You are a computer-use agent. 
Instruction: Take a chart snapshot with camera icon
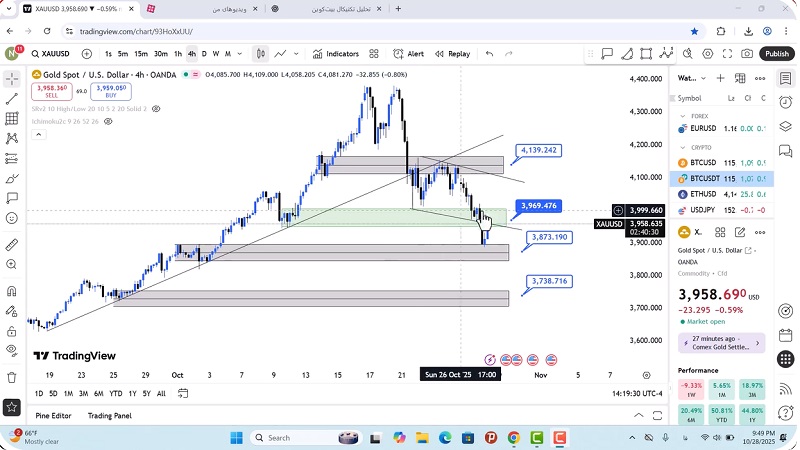[747, 54]
